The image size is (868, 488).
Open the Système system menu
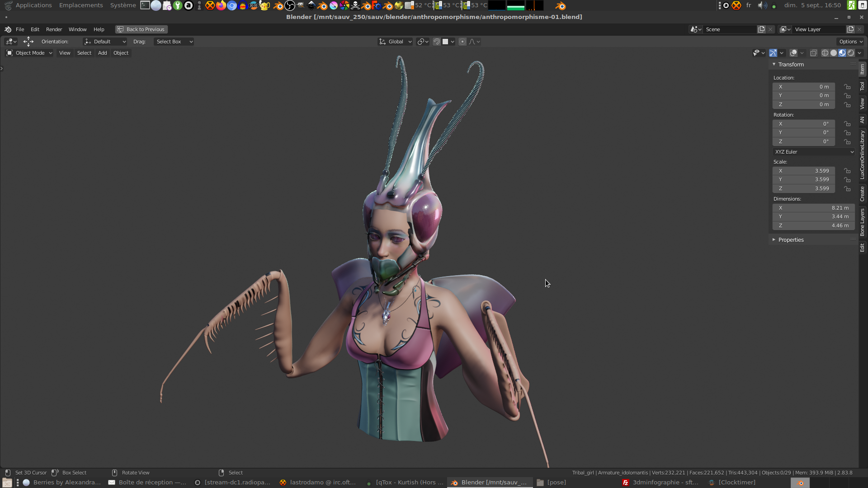123,5
